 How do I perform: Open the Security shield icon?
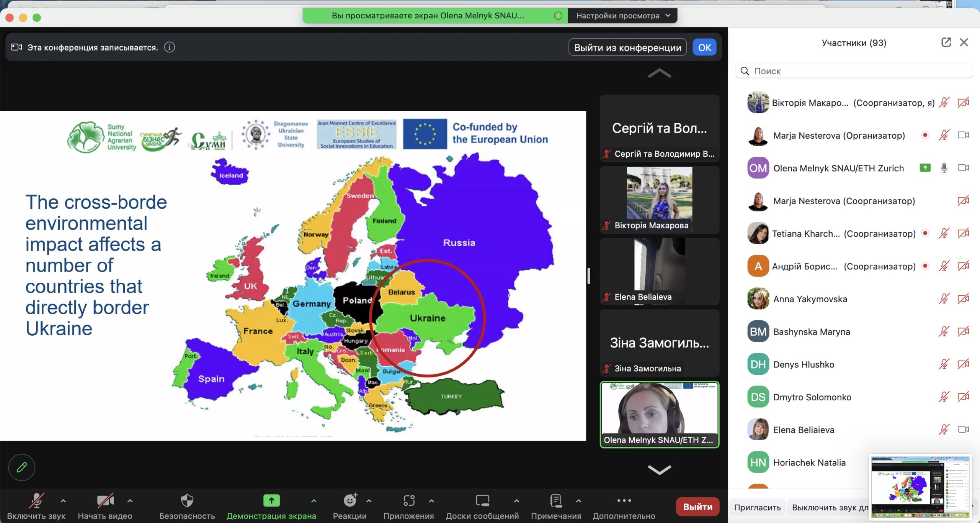[x=187, y=500]
